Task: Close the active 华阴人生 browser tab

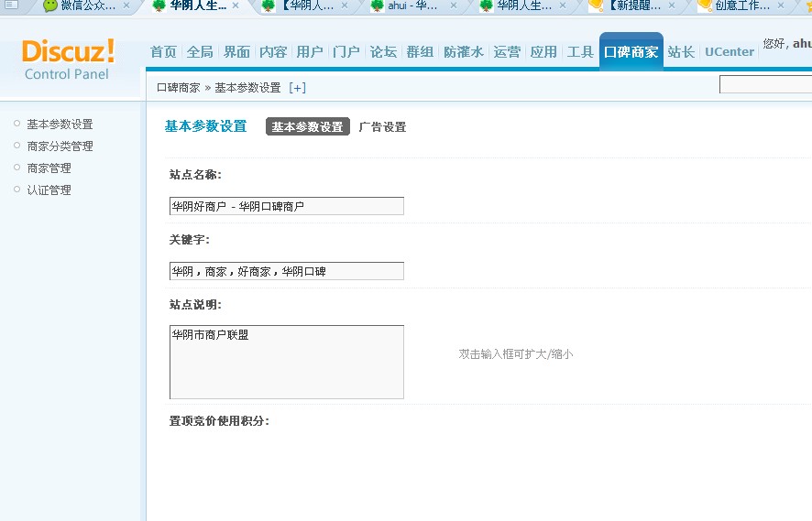Action: click(236, 5)
